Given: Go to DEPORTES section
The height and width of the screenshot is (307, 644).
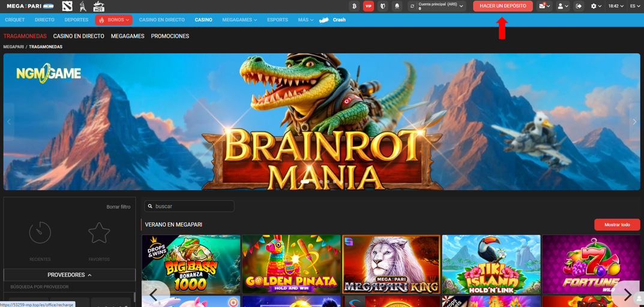Looking at the screenshot, I should 76,20.
